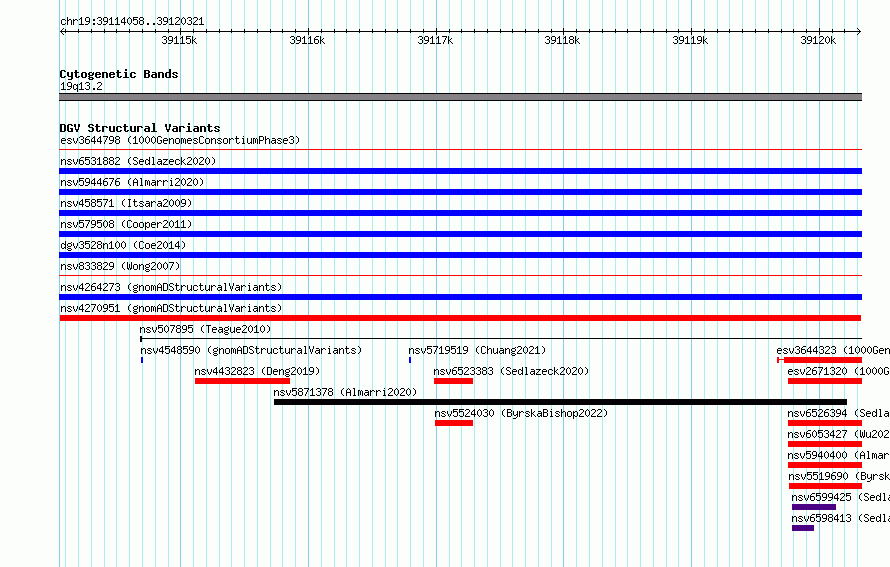The width and height of the screenshot is (890, 567).
Task: Click the red bar for nsv4270951
Action: pos(460,318)
